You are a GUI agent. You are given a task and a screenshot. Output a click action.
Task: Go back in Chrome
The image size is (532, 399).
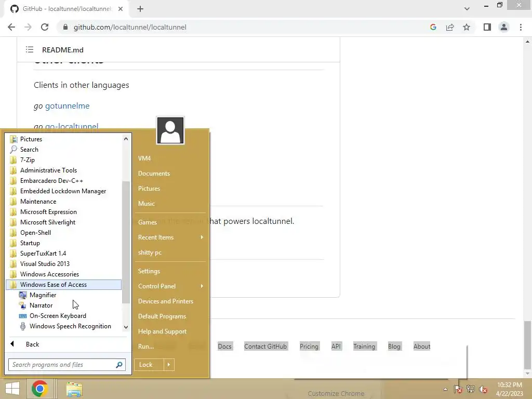pyautogui.click(x=11, y=27)
